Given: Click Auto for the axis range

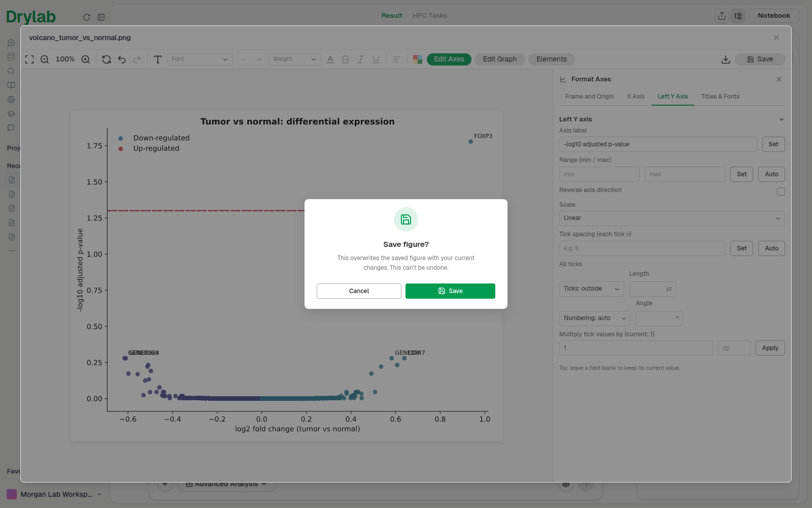Looking at the screenshot, I should pyautogui.click(x=771, y=174).
